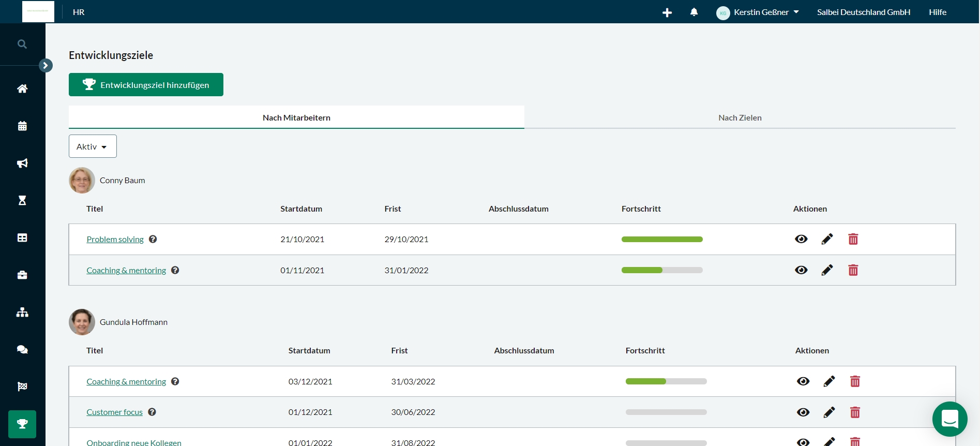Open the org chart icon in sidebar
This screenshot has height=446, width=980.
coord(22,312)
